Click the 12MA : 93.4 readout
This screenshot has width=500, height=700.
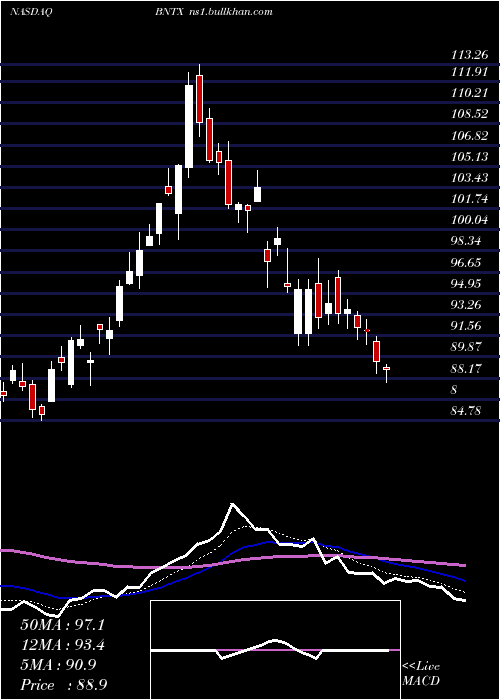tap(62, 645)
